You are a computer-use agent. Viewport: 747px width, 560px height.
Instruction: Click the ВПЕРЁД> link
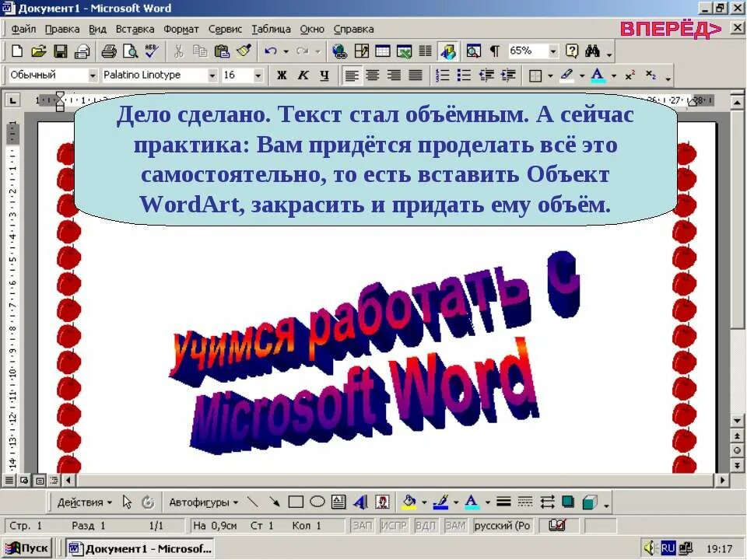(671, 29)
